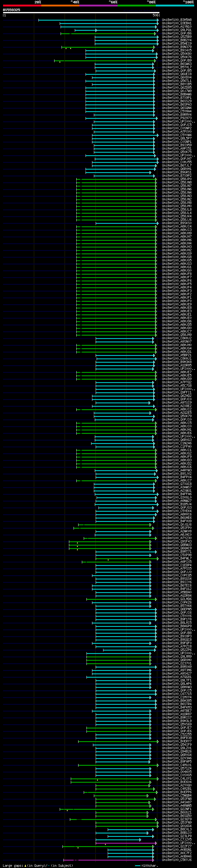Click the cyan alignment bar of UniRef100_B9SKS0
The height and width of the screenshot is (868, 197).
[x=127, y=223]
